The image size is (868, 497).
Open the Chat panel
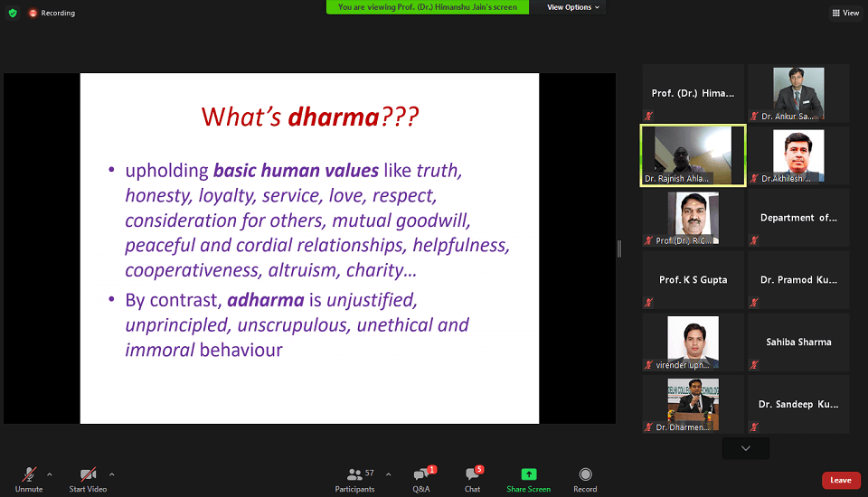click(472, 474)
